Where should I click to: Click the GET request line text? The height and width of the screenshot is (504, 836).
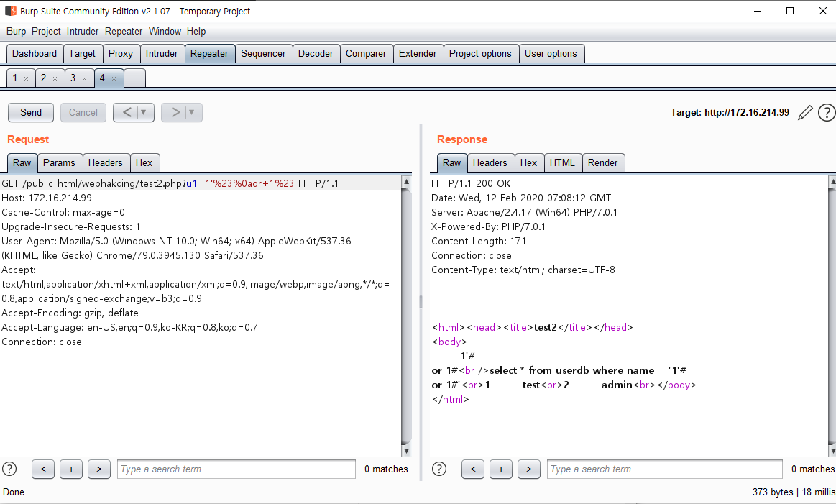(170, 183)
